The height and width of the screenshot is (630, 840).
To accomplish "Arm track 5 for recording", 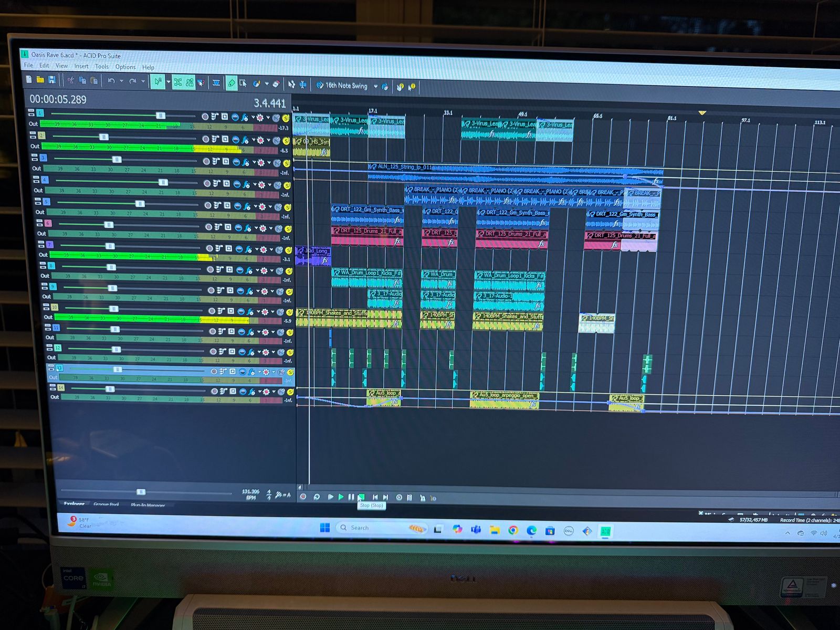I will (x=208, y=205).
